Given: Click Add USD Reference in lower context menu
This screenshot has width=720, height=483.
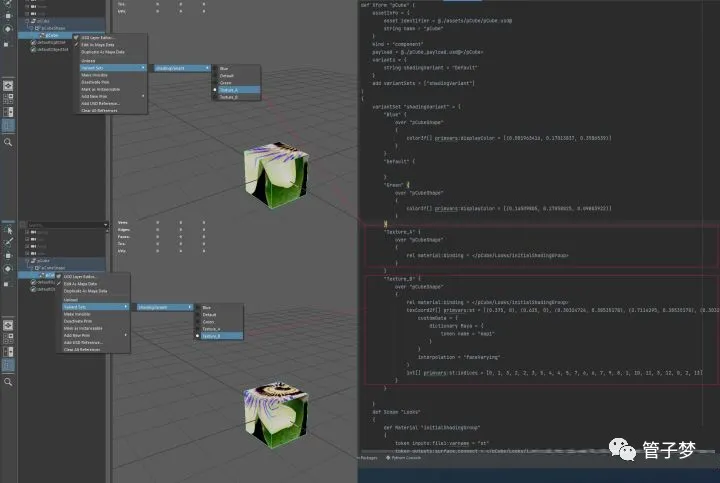Looking at the screenshot, I should [x=85, y=342].
